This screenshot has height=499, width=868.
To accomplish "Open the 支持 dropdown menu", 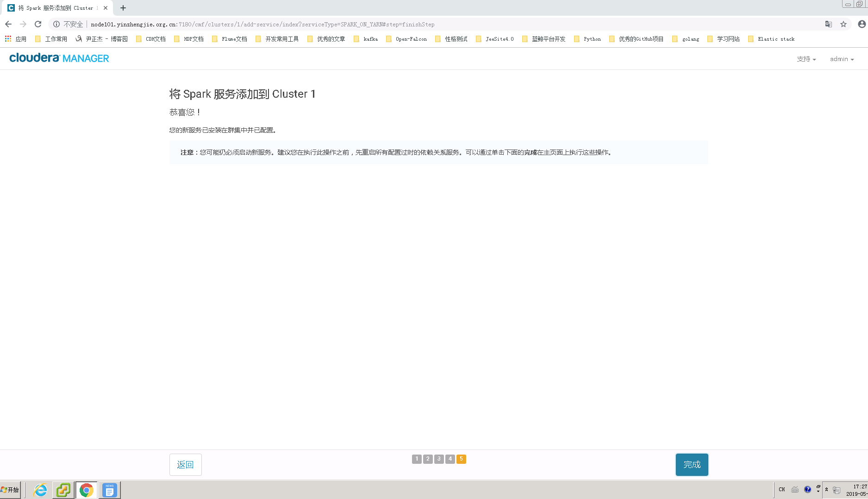I will click(806, 59).
